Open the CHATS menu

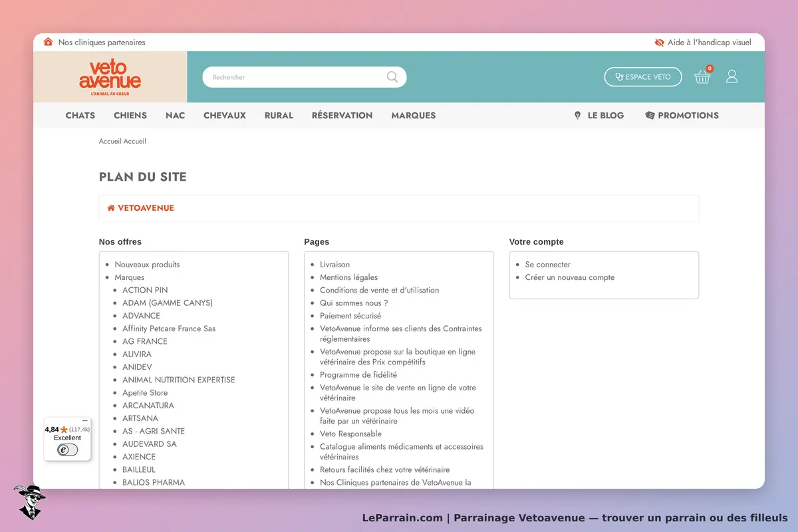(x=80, y=115)
